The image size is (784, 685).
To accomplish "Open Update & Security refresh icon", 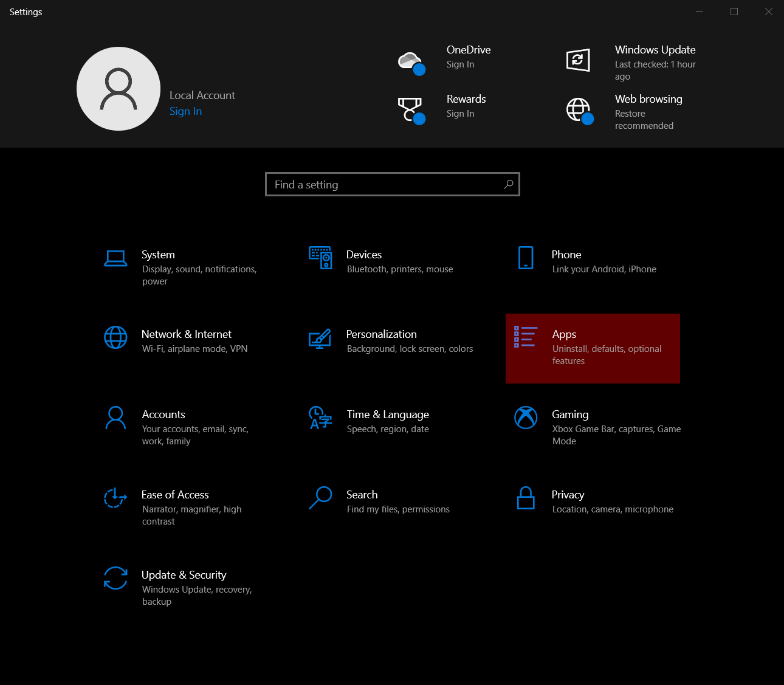I will [x=116, y=579].
